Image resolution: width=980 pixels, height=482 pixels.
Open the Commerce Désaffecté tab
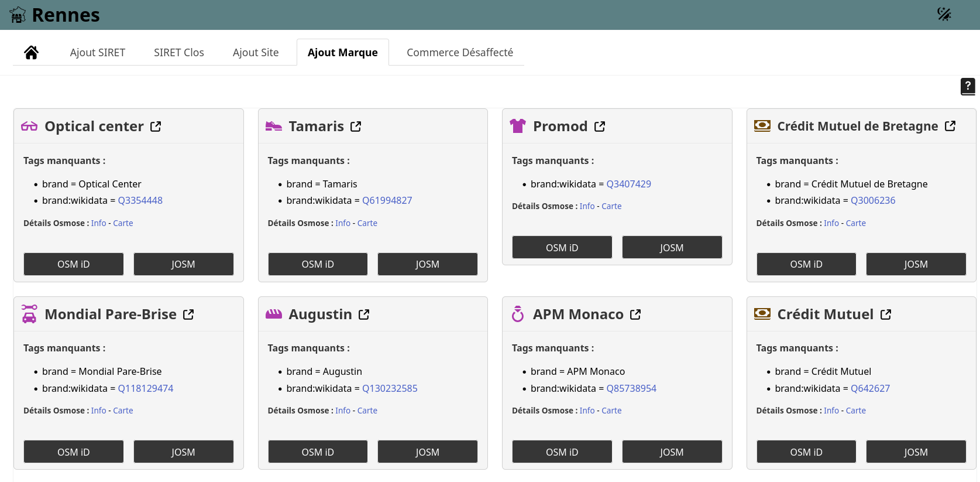460,53
